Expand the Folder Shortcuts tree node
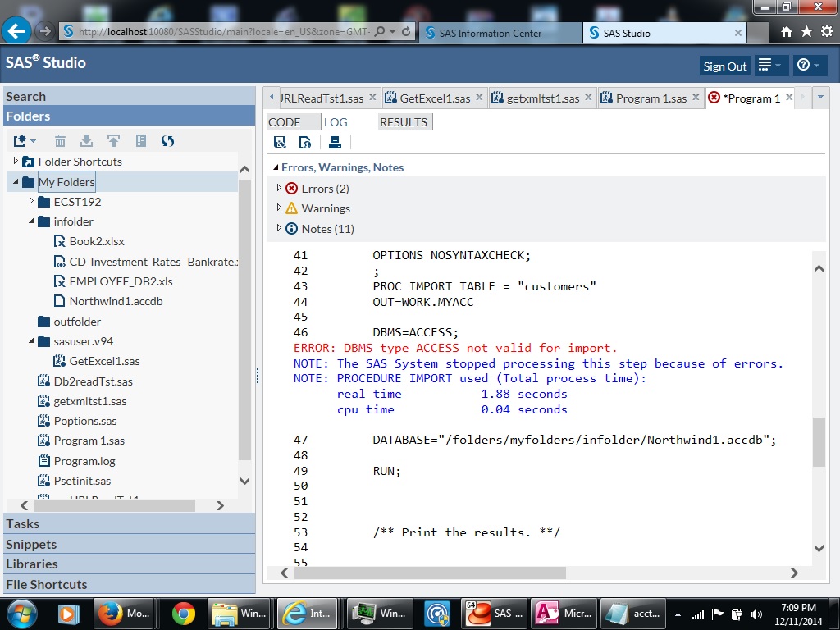 point(16,161)
